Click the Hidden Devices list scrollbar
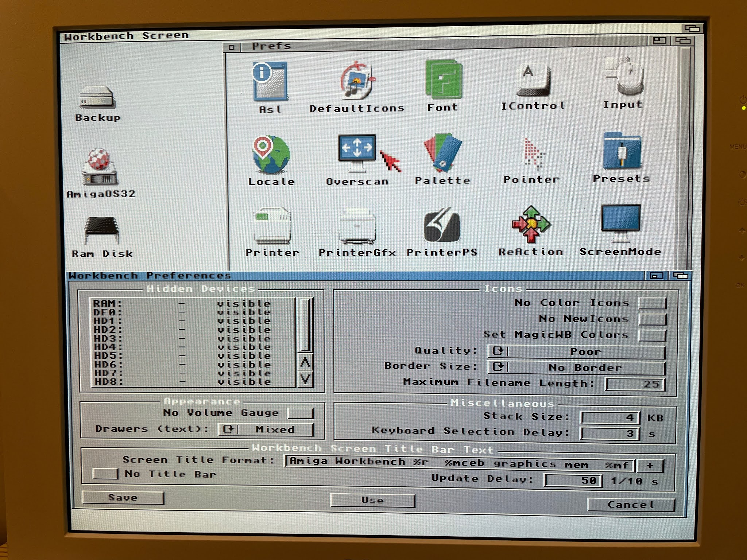The height and width of the screenshot is (560, 747). click(305, 325)
